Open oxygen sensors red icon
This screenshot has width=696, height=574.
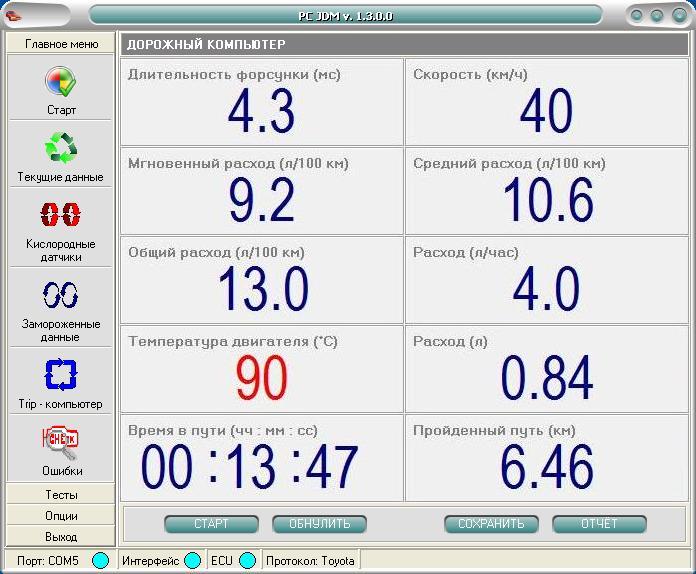tap(61, 215)
